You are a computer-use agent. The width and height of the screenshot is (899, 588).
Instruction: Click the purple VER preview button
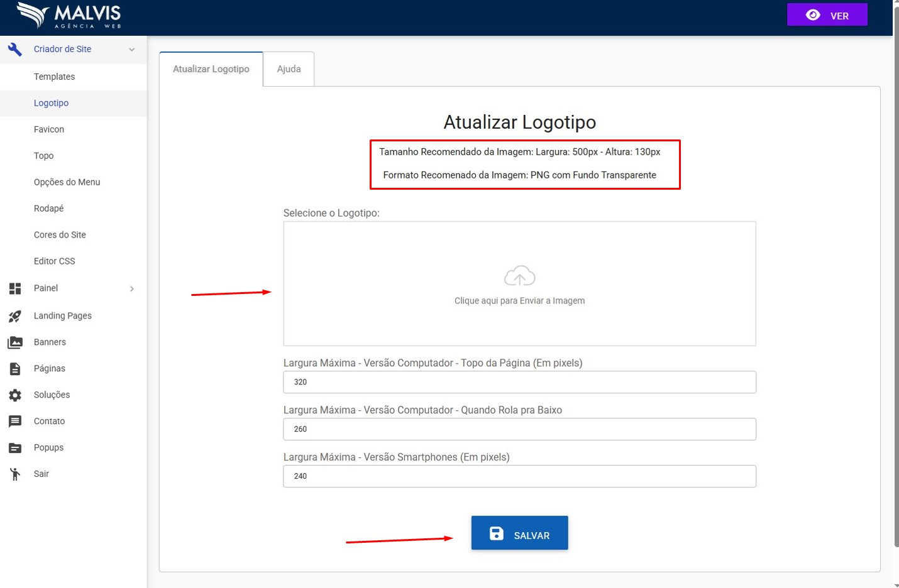tap(827, 15)
